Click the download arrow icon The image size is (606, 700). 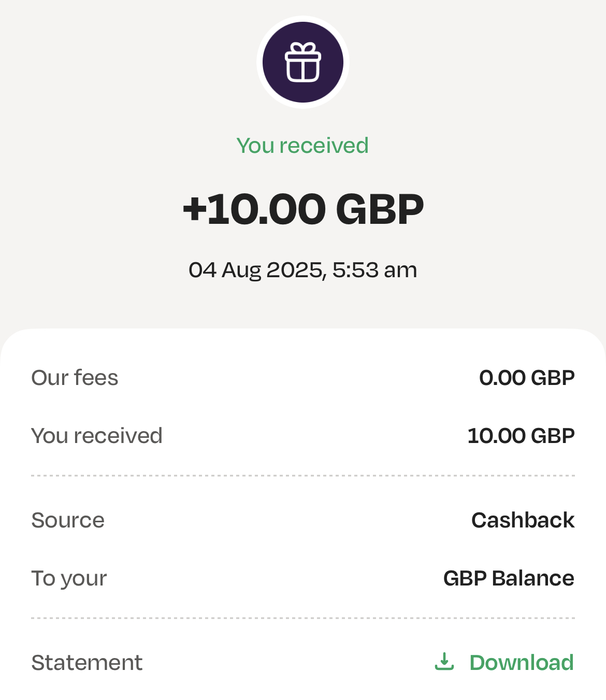[x=444, y=662]
